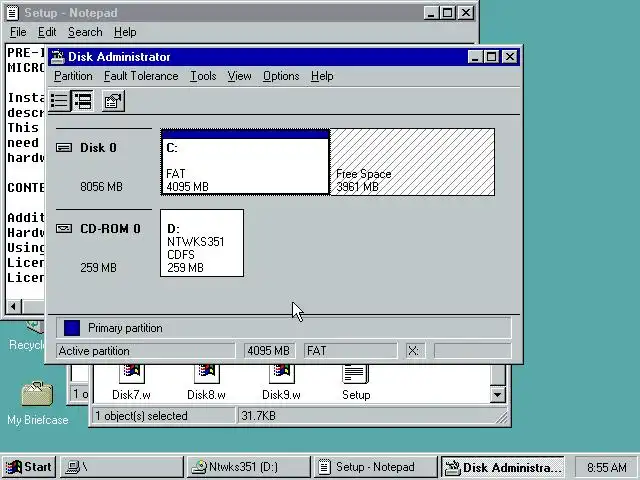Switch to the \ taskbar button
Screen dimensions: 640x480
pos(122,467)
